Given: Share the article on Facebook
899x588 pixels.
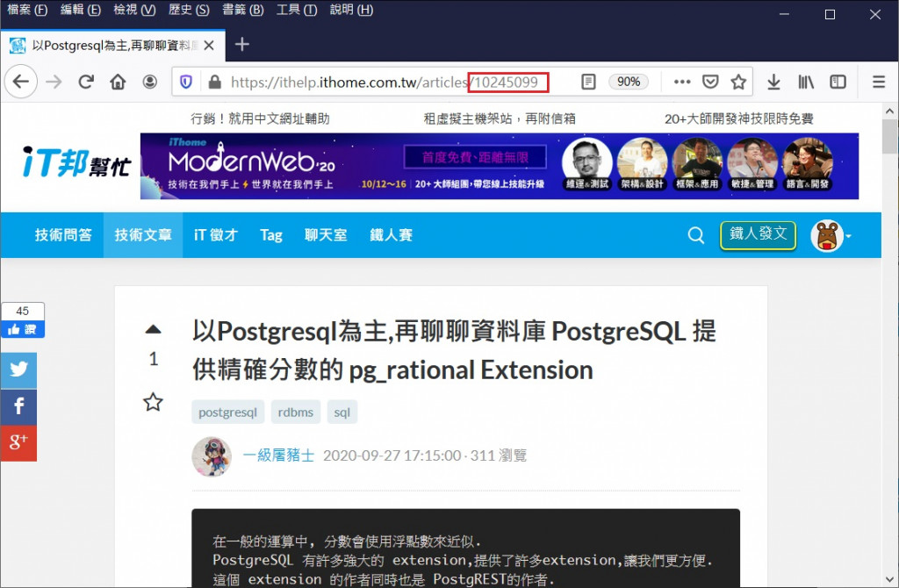Looking at the screenshot, I should 18,406.
